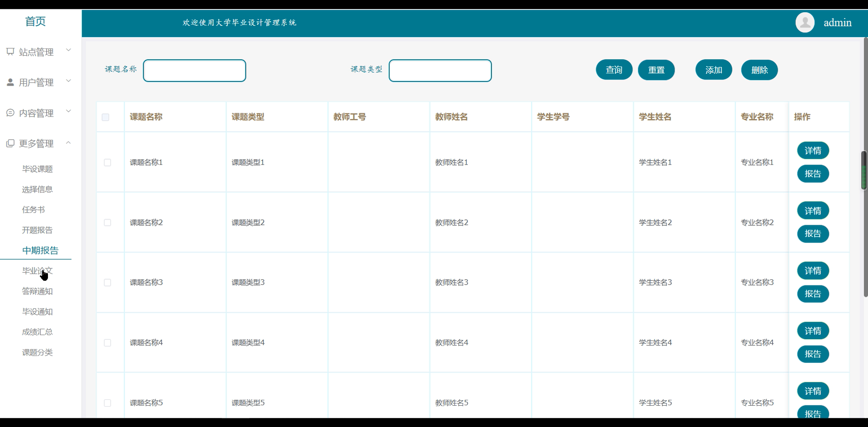Open the 选择信息 menu item
Screen dimensions: 868x427
coord(38,190)
